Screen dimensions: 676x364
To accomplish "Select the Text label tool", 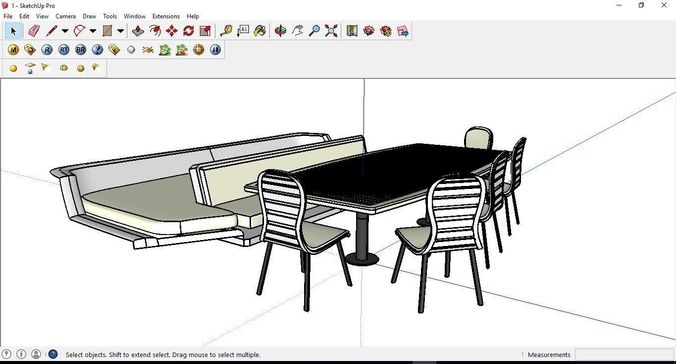I will (x=243, y=31).
